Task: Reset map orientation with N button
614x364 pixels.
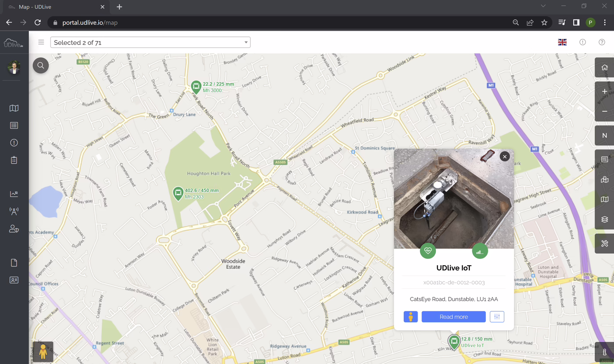Action: [x=604, y=136]
